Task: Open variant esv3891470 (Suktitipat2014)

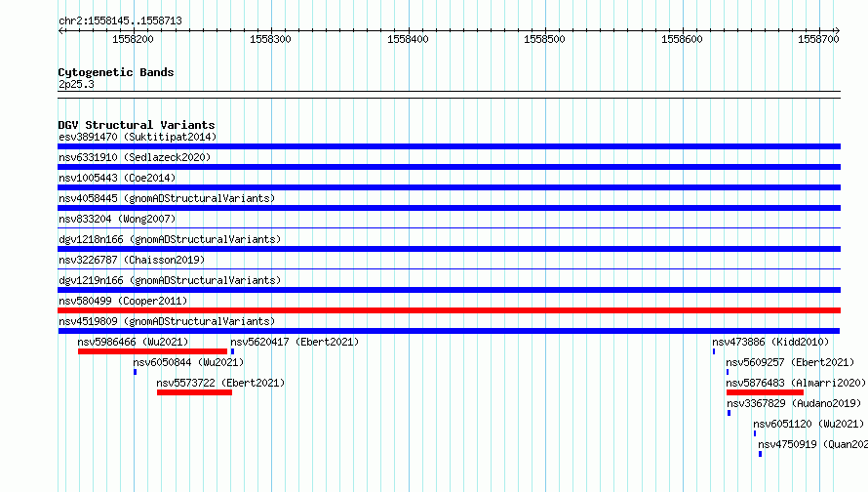Action: pos(138,137)
